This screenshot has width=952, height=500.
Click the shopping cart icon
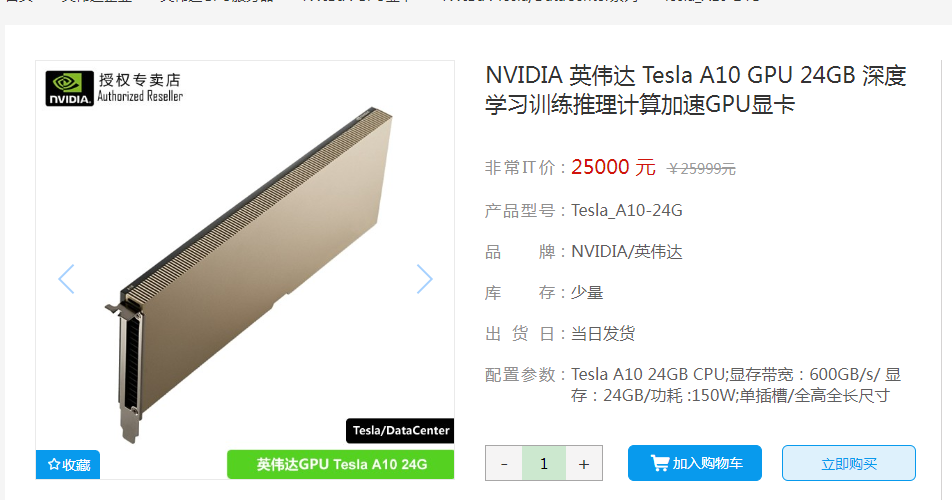659,463
